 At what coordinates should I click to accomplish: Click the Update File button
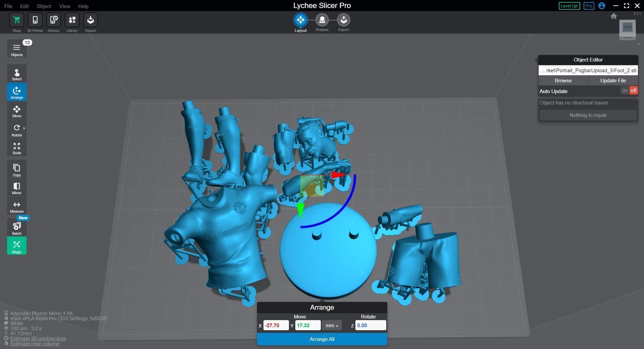point(613,81)
